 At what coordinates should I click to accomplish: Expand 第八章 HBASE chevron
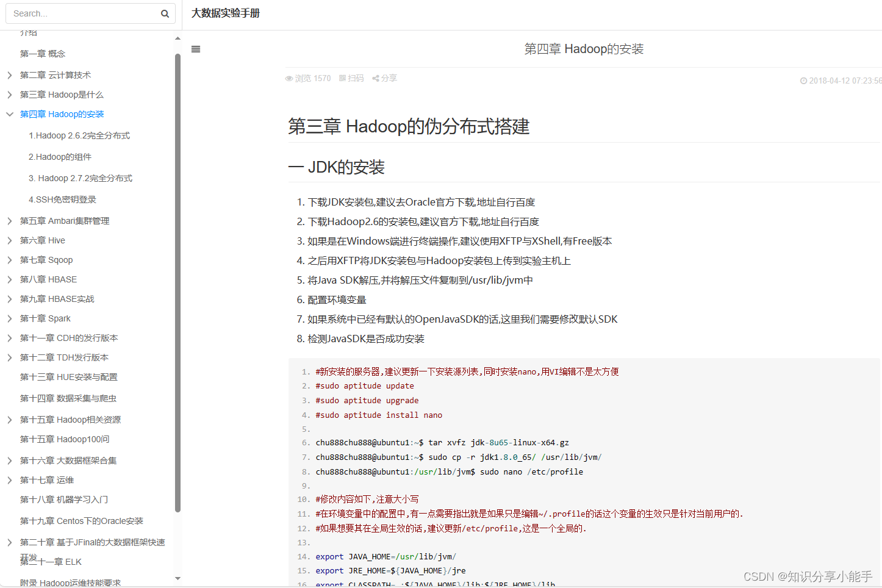[x=10, y=279]
